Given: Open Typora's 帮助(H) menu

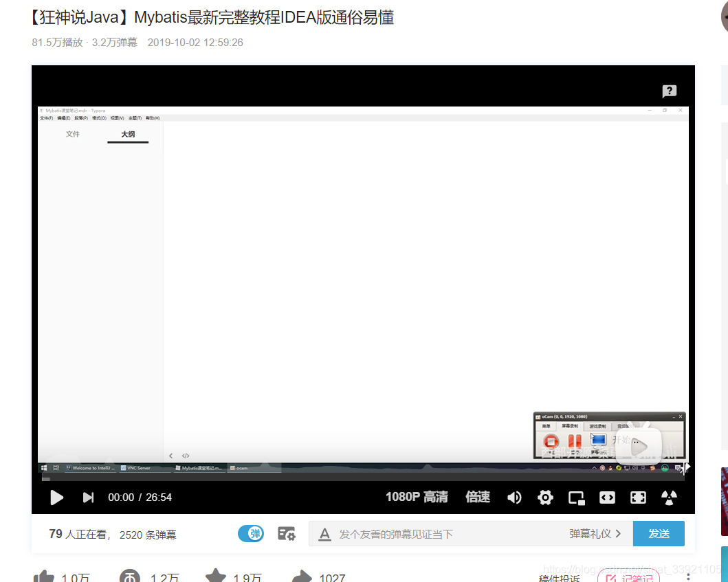Looking at the screenshot, I should point(153,118).
